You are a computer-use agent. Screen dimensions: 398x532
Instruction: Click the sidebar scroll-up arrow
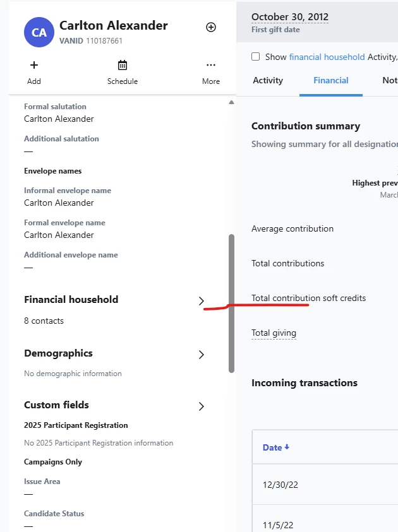[231, 102]
